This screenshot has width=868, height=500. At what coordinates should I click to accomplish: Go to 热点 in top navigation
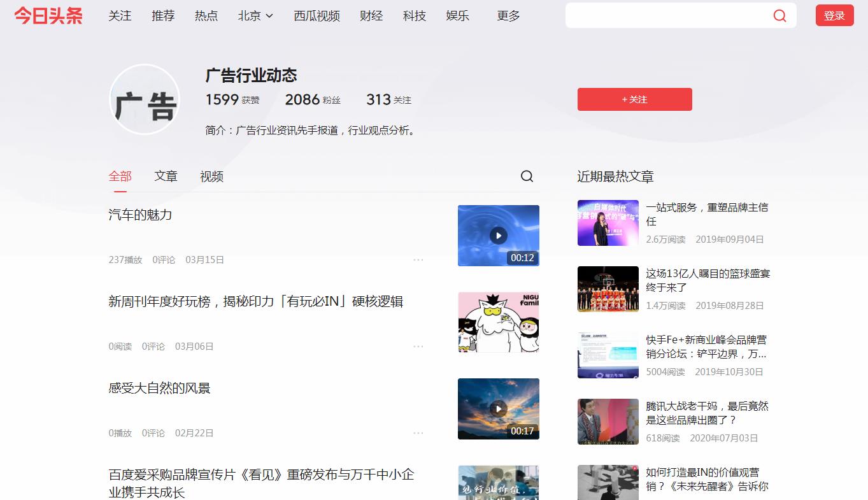(206, 16)
